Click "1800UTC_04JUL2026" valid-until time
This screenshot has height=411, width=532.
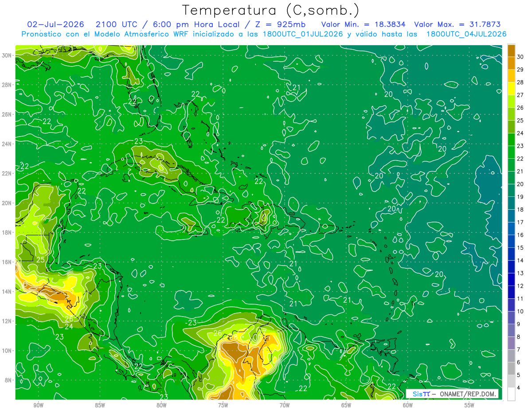pos(466,34)
